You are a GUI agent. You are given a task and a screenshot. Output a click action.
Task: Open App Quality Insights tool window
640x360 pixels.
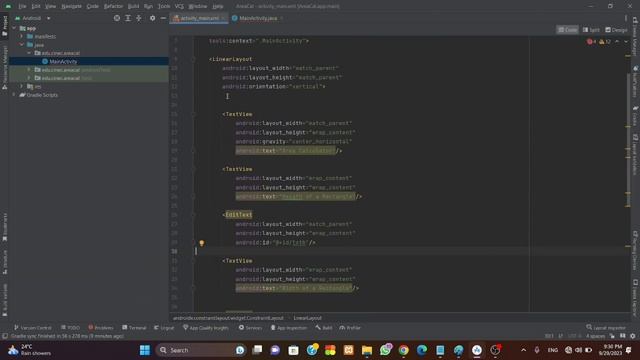[x=206, y=327]
